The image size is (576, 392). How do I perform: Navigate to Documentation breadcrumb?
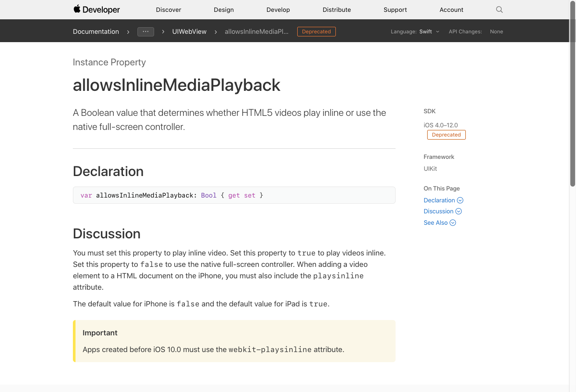[96, 32]
